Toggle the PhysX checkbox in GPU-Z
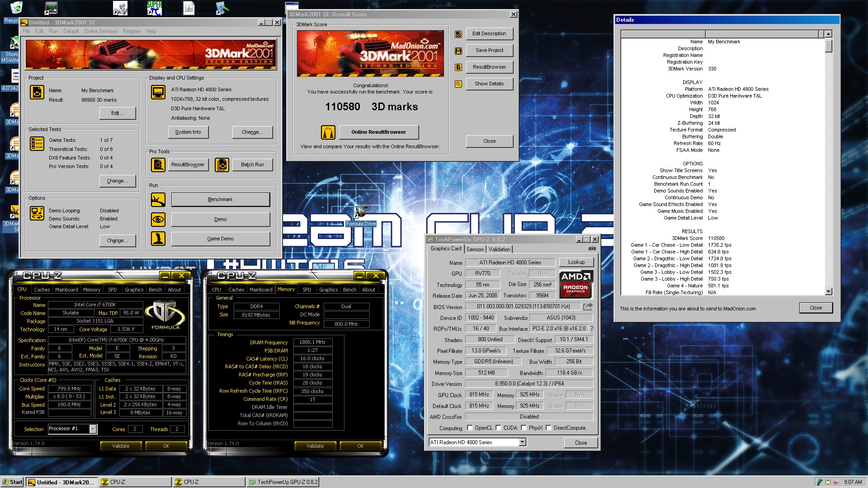This screenshot has height=488, width=868. pyautogui.click(x=524, y=428)
